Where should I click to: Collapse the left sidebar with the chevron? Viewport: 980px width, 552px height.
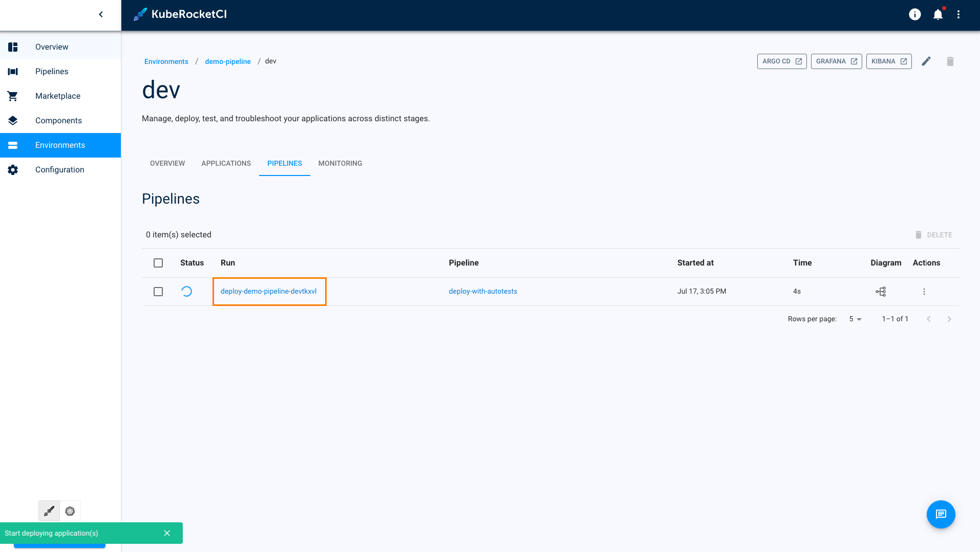click(x=100, y=14)
